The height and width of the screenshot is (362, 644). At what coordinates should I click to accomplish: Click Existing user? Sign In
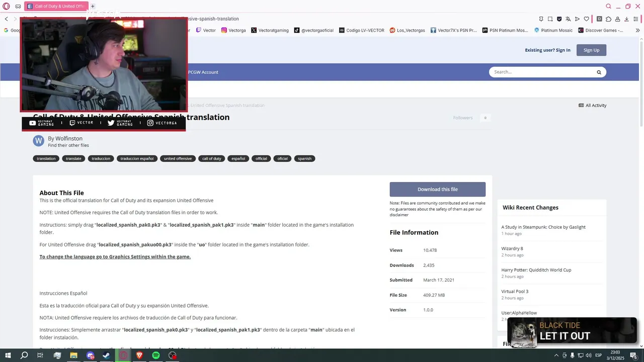[547, 50]
